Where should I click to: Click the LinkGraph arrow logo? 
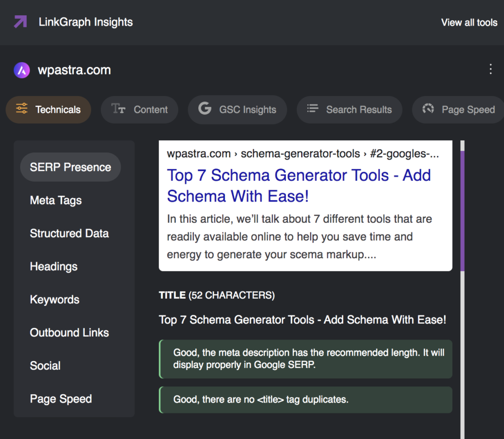pyautogui.click(x=20, y=22)
